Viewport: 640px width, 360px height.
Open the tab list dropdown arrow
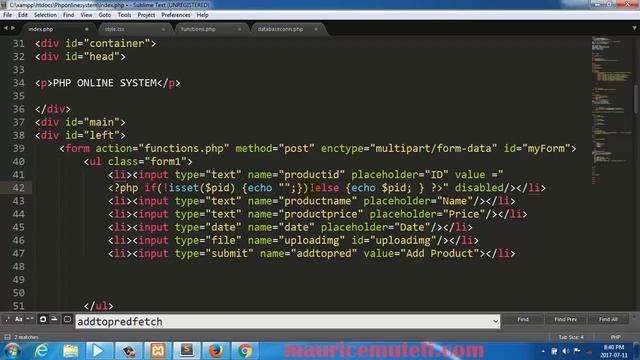click(634, 29)
